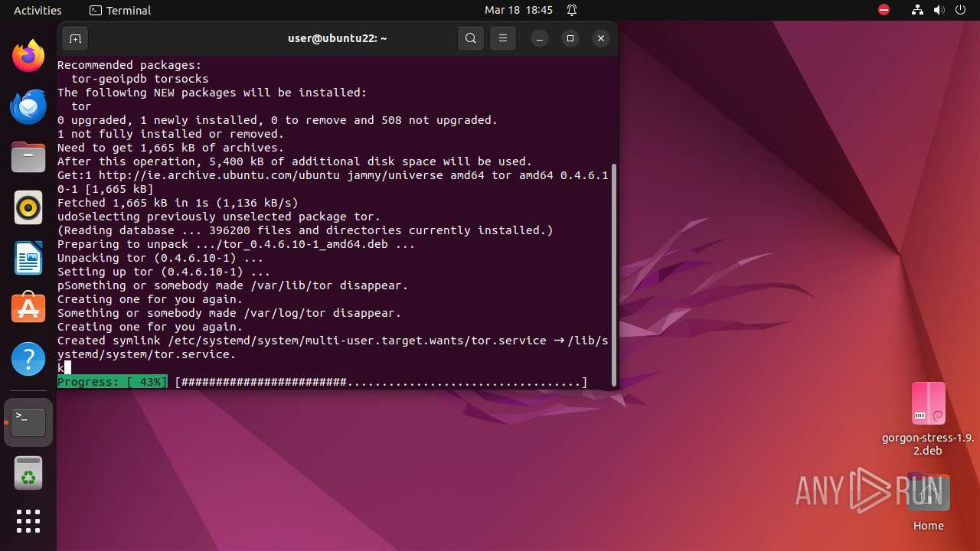Close the terminal window
Screen dimensions: 980x551
tap(601, 38)
